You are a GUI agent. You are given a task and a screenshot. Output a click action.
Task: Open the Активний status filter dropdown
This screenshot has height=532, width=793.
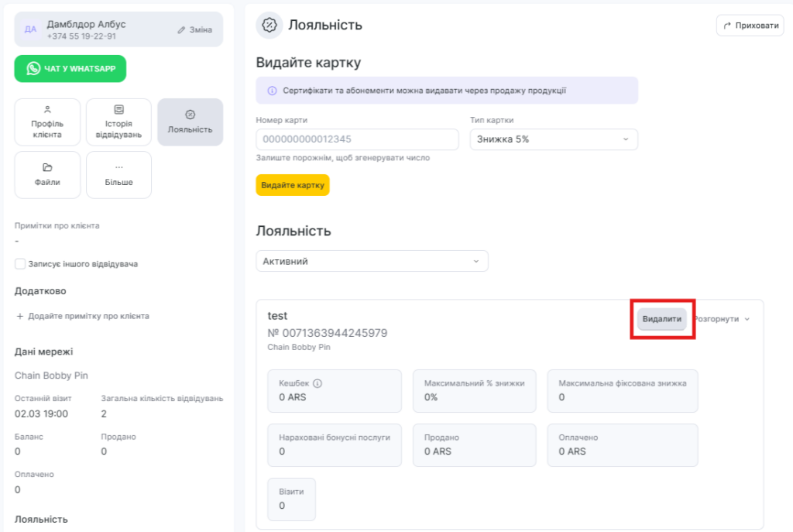click(372, 261)
